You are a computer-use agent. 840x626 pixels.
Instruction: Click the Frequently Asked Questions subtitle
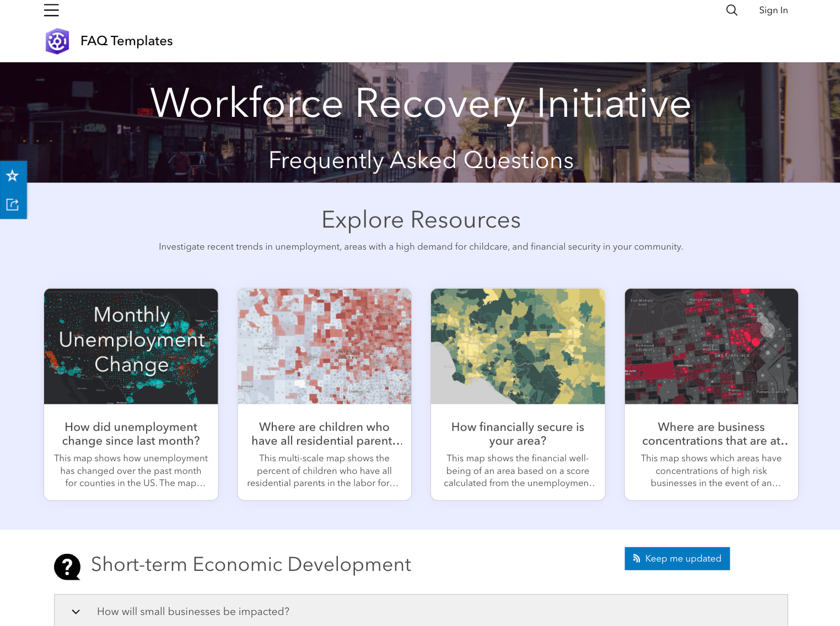coord(421,160)
